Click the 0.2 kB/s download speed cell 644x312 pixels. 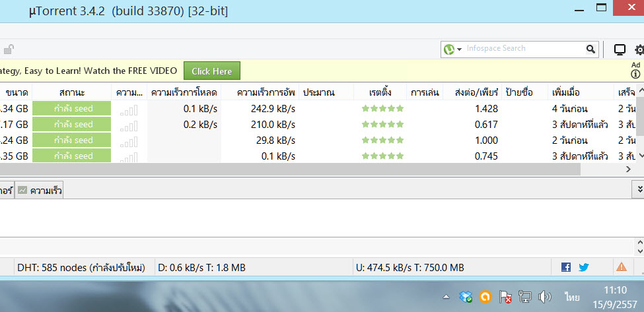pyautogui.click(x=200, y=124)
